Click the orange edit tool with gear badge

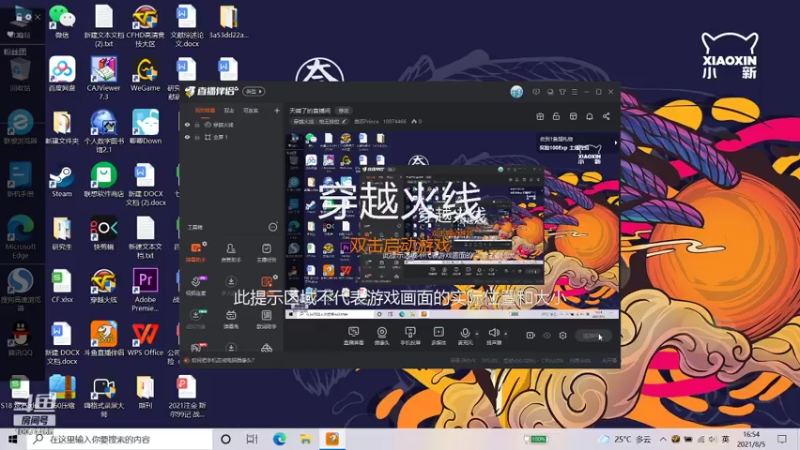tap(266, 282)
